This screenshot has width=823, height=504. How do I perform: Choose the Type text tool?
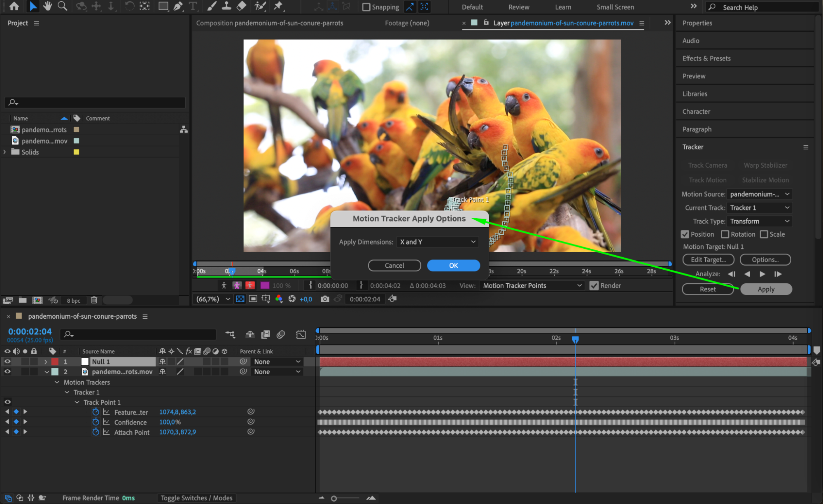coord(193,6)
